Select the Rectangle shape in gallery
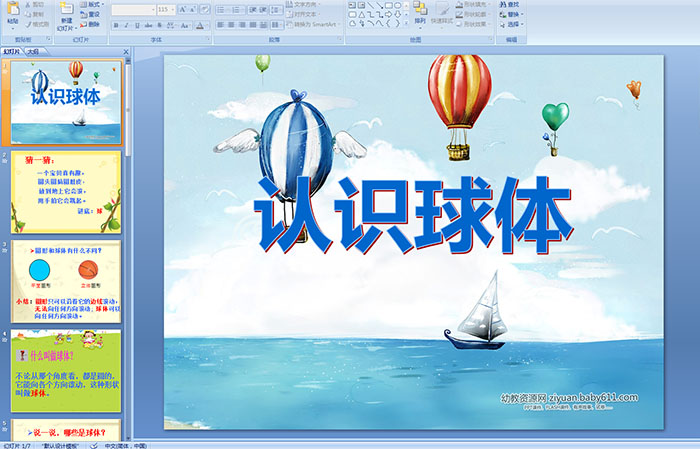700x449 pixels. coord(388,5)
